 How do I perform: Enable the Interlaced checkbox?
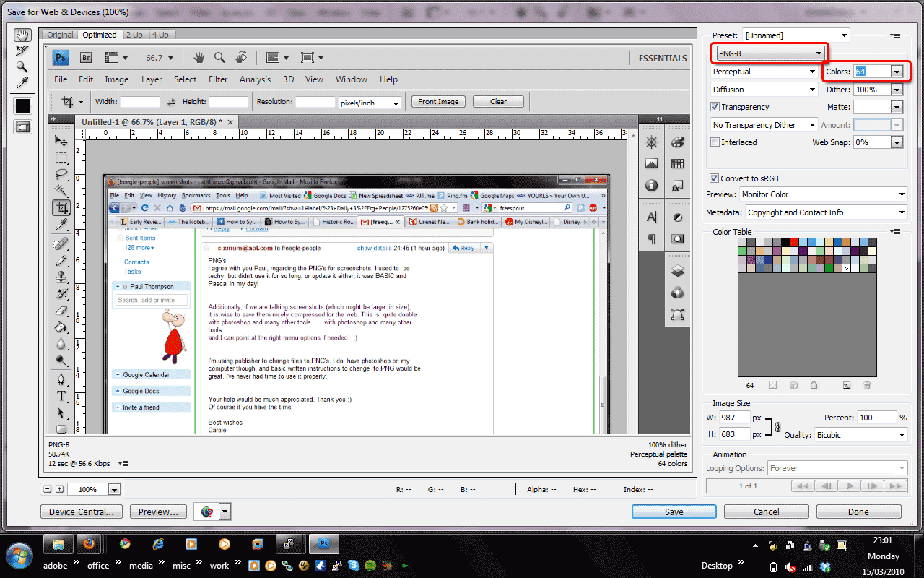point(715,142)
